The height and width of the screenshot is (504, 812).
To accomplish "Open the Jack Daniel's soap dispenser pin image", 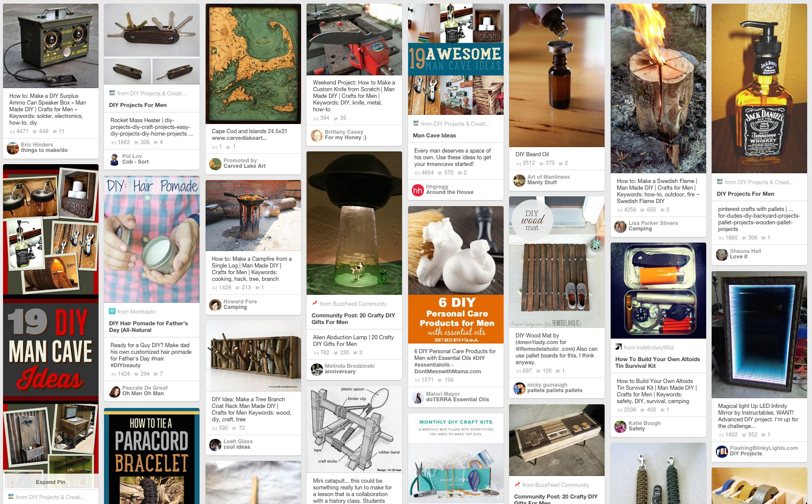I will 760,89.
